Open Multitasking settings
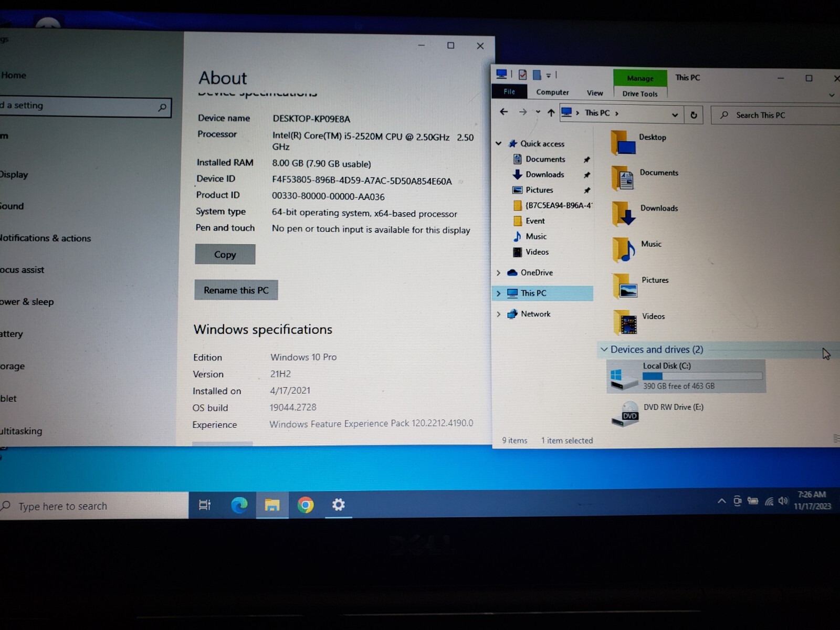840x630 pixels. click(22, 431)
